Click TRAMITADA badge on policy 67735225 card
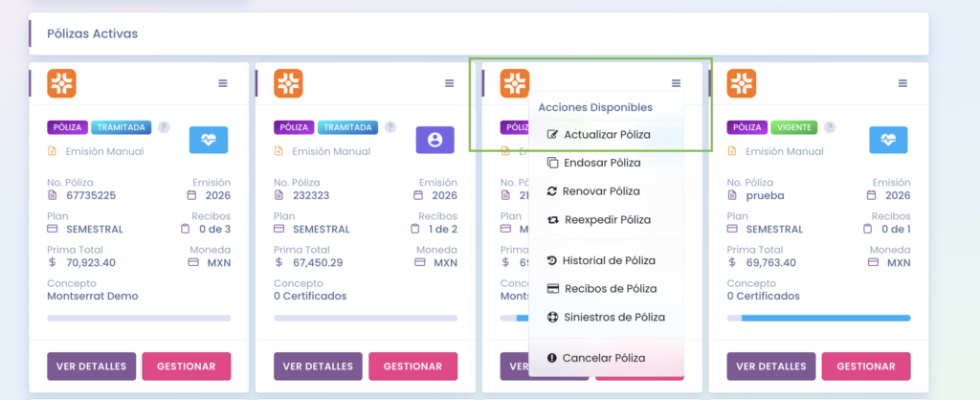Image resolution: width=980 pixels, height=400 pixels. click(x=121, y=127)
